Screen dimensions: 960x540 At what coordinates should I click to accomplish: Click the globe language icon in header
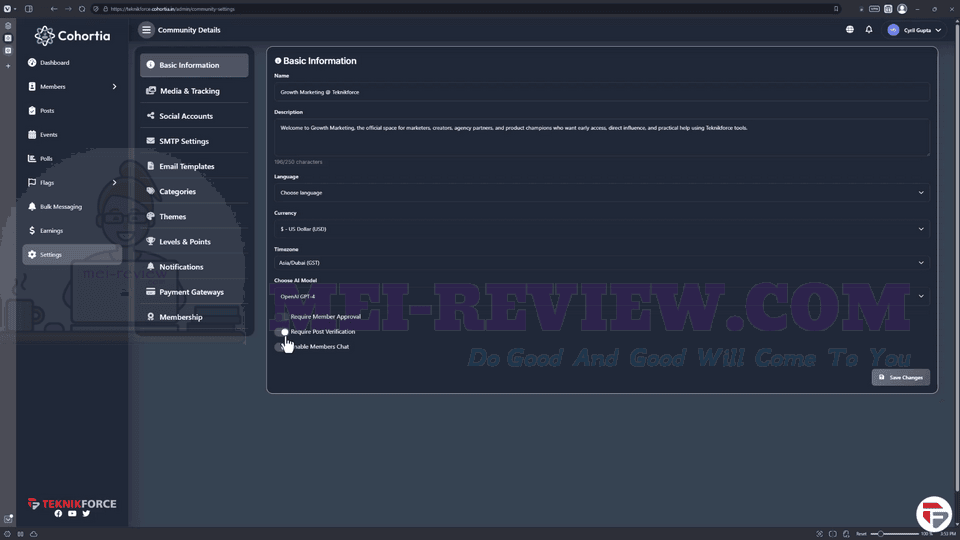point(850,29)
